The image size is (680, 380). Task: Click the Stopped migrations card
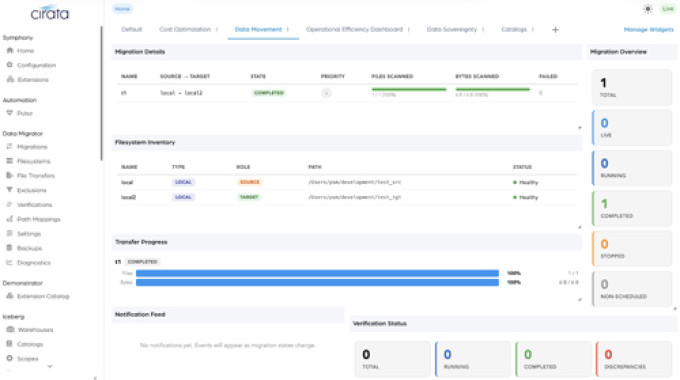tap(631, 249)
